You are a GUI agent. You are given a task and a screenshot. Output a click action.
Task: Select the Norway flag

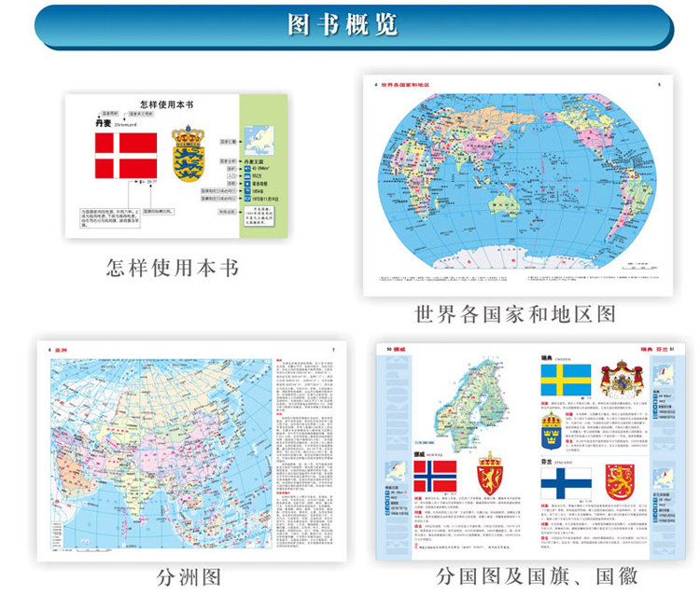pos(435,476)
